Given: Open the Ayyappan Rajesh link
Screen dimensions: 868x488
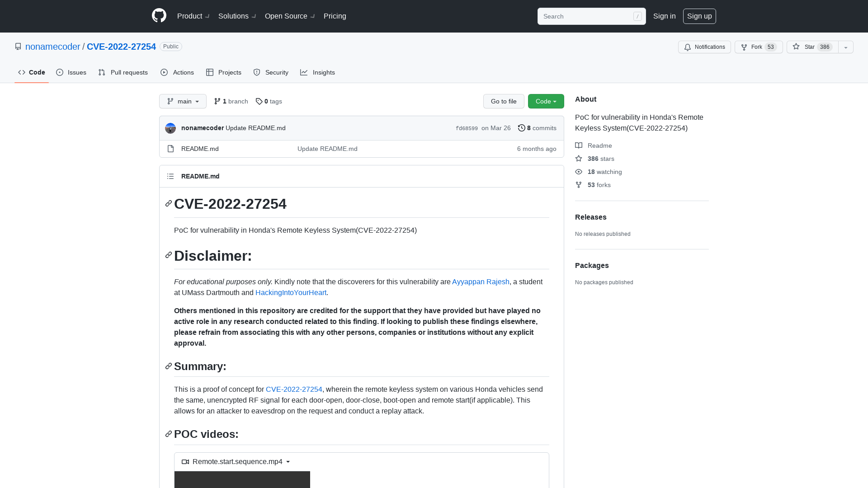Looking at the screenshot, I should click(x=481, y=282).
